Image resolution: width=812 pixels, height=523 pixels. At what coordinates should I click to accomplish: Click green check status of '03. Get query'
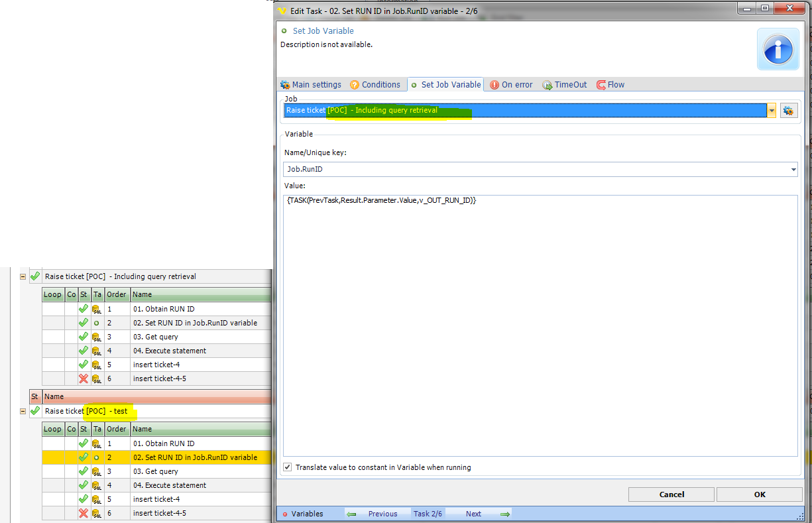click(84, 337)
